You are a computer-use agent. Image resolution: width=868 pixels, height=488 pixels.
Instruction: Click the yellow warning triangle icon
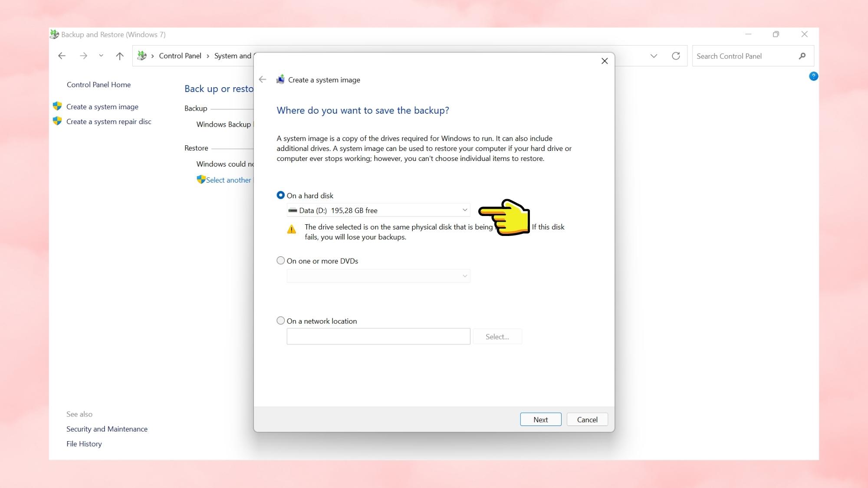coord(292,229)
